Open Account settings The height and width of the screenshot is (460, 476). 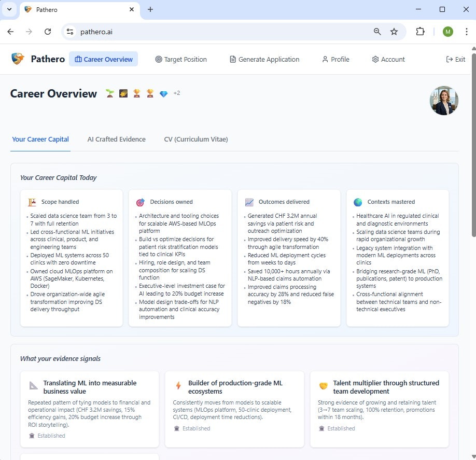(x=388, y=59)
